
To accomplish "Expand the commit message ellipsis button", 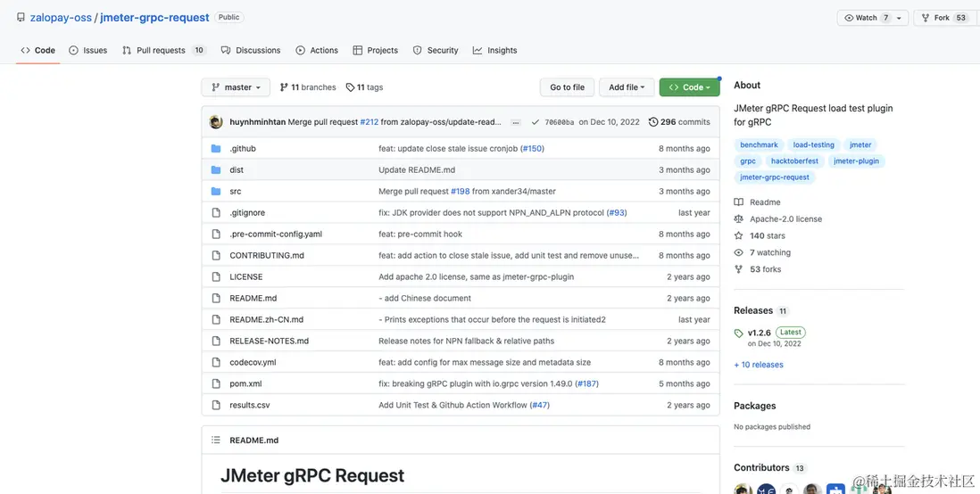I will (x=516, y=122).
